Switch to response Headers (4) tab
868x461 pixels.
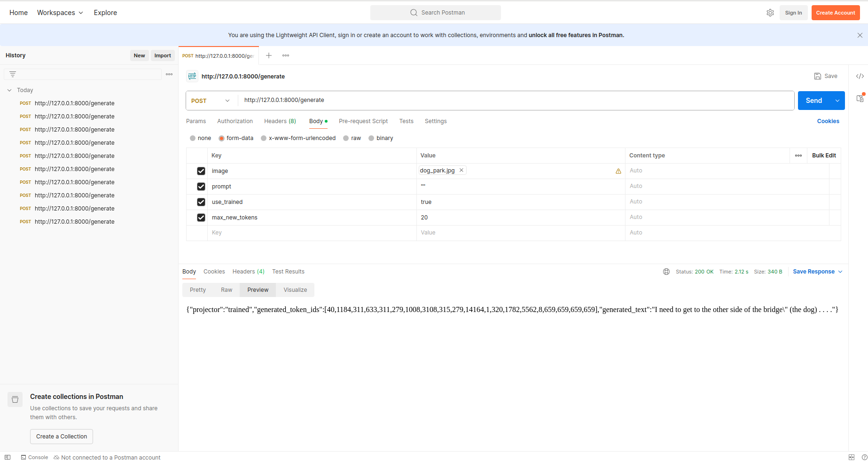coord(249,272)
